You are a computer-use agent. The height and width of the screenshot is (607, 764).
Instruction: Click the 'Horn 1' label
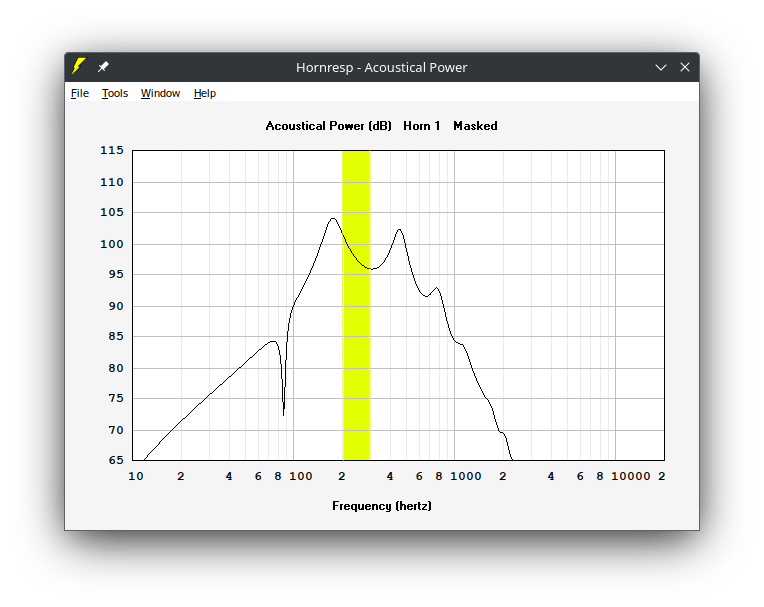[421, 126]
